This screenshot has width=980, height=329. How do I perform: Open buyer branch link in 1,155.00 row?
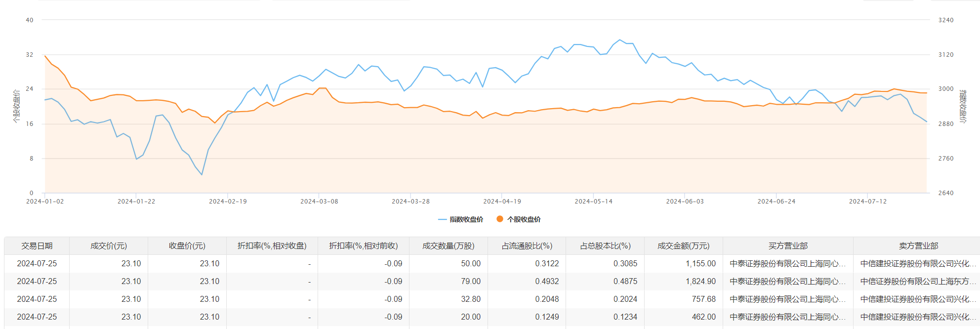(787, 264)
